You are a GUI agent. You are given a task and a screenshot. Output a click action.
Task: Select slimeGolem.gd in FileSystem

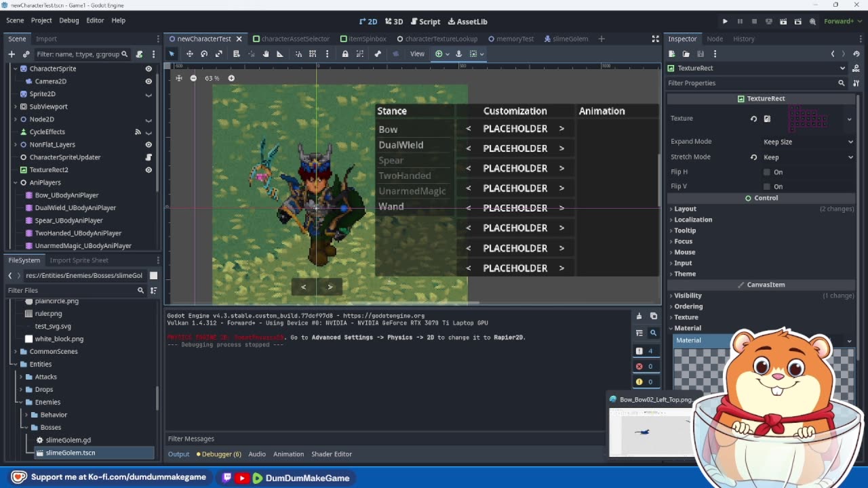(x=68, y=441)
